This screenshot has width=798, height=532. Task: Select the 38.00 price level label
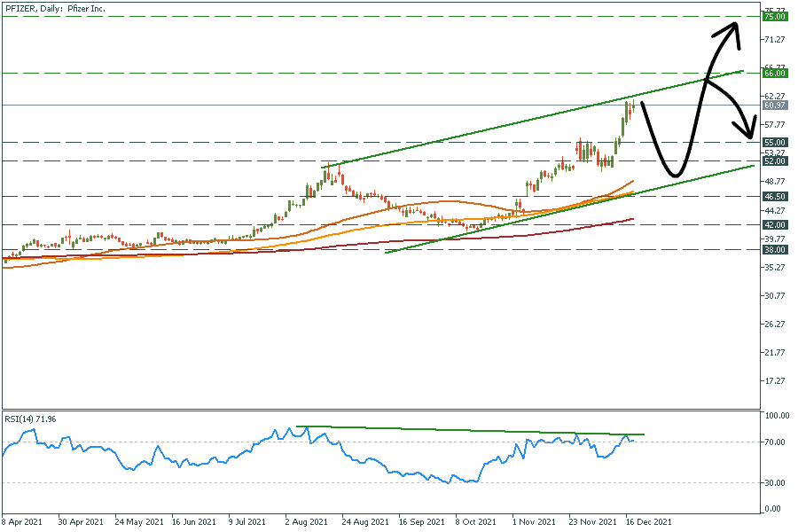pyautogui.click(x=775, y=250)
